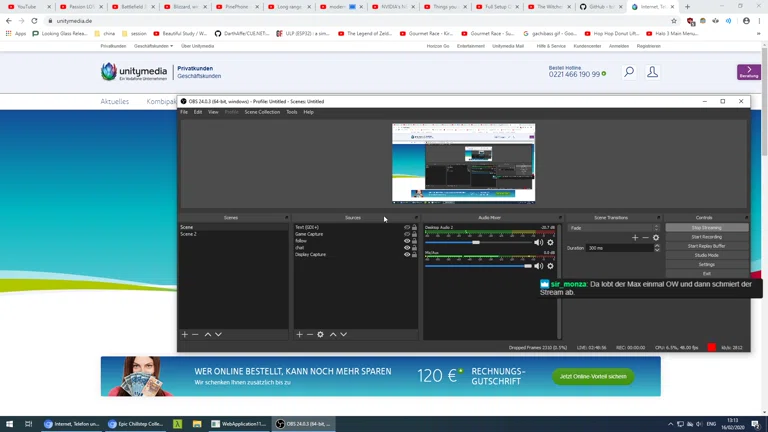Click the Stop Streaming button
This screenshot has width=768, height=432.
pyautogui.click(x=707, y=228)
